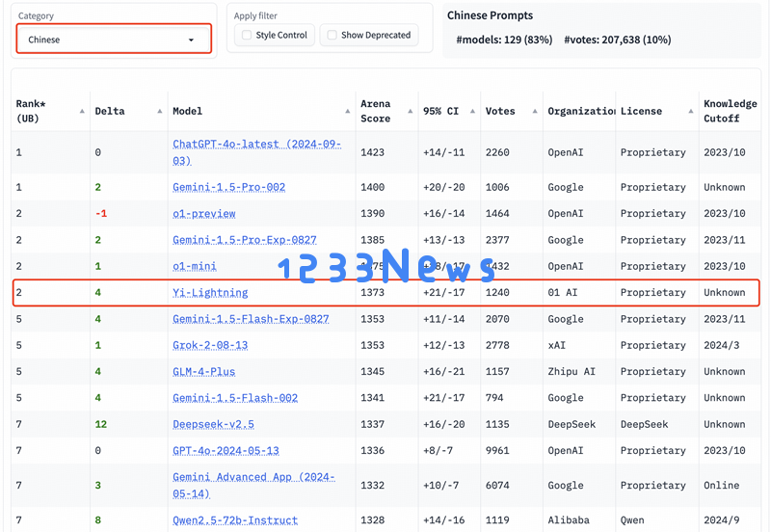Open the ChatGPT-4o-latest (2024-09-03) model link

(256, 152)
